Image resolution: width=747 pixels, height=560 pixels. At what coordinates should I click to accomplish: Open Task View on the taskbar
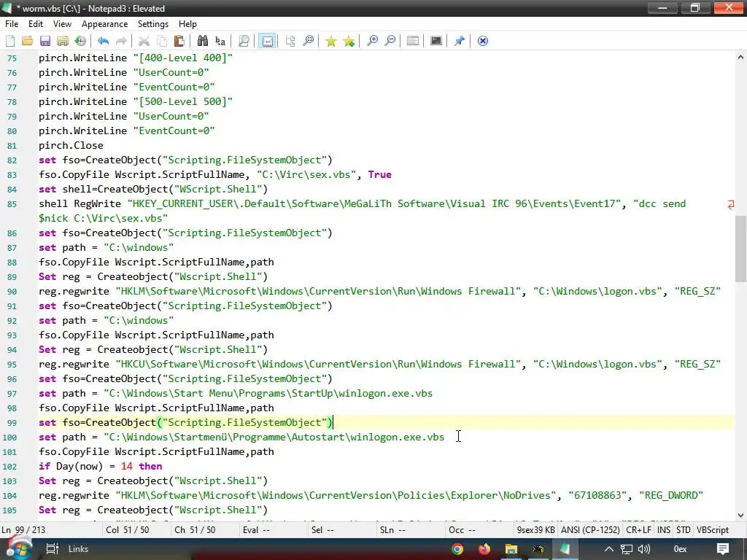[52, 549]
